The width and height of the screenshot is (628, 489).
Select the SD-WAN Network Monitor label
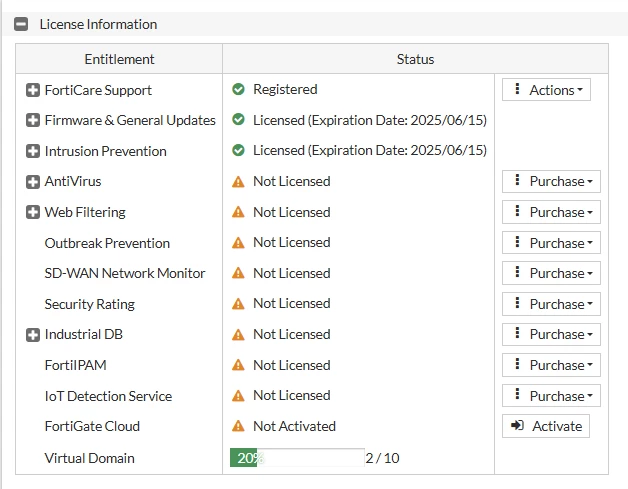tap(125, 273)
